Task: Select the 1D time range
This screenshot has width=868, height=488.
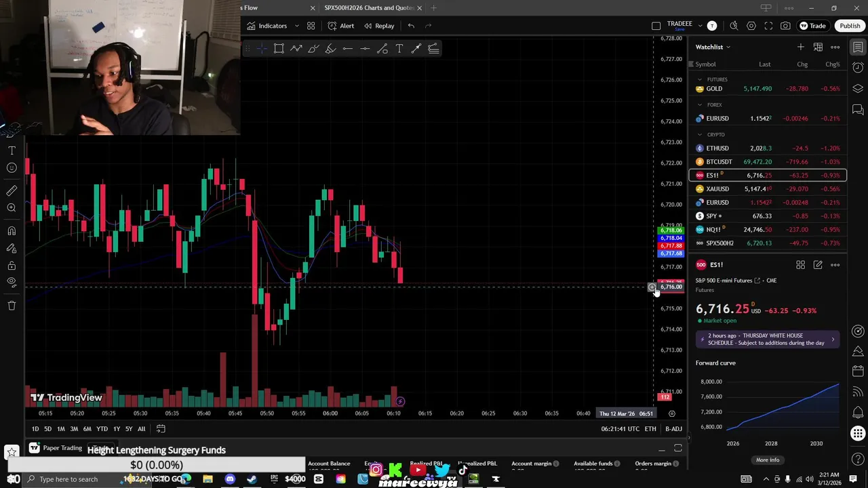Action: pyautogui.click(x=35, y=429)
